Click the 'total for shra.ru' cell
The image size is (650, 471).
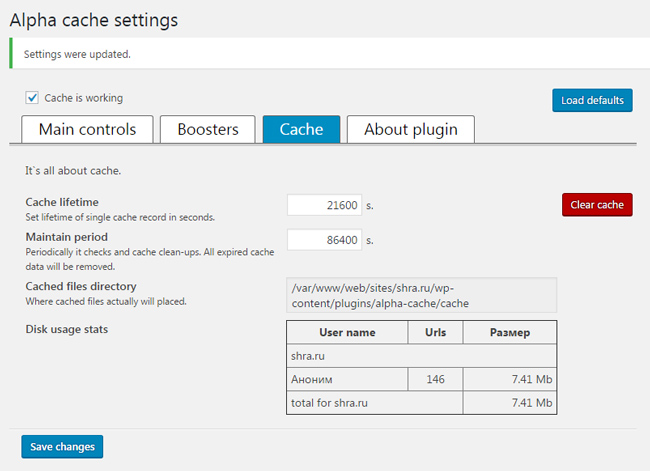375,403
